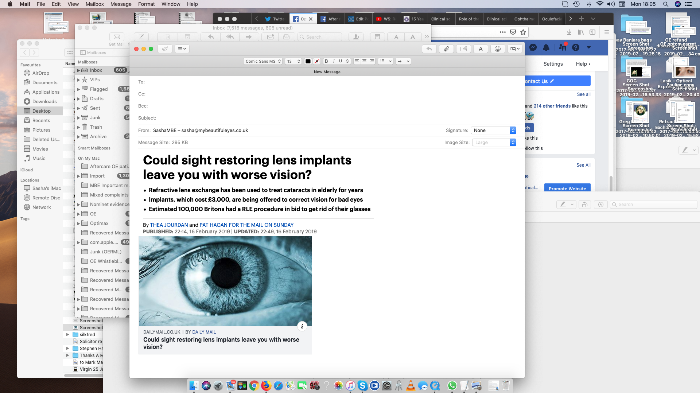The width and height of the screenshot is (700, 393).
Task: Switch to the Twitter browser tab
Action: (x=275, y=19)
